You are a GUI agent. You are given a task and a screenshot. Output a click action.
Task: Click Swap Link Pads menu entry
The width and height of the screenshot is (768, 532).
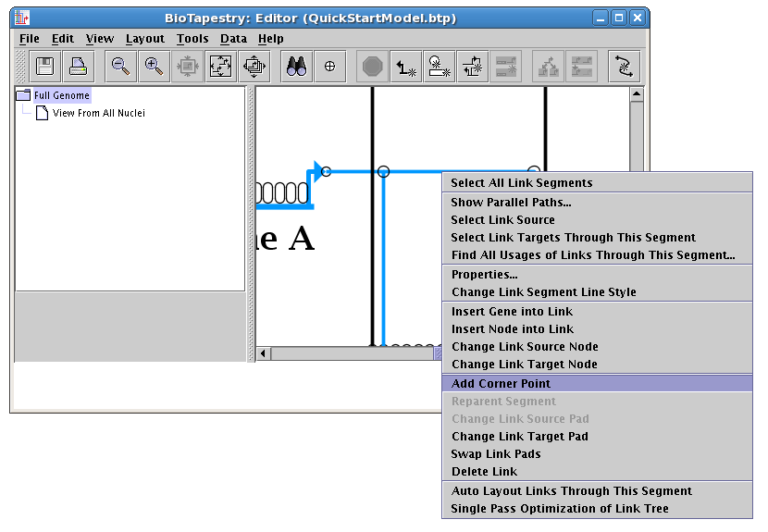496,454
